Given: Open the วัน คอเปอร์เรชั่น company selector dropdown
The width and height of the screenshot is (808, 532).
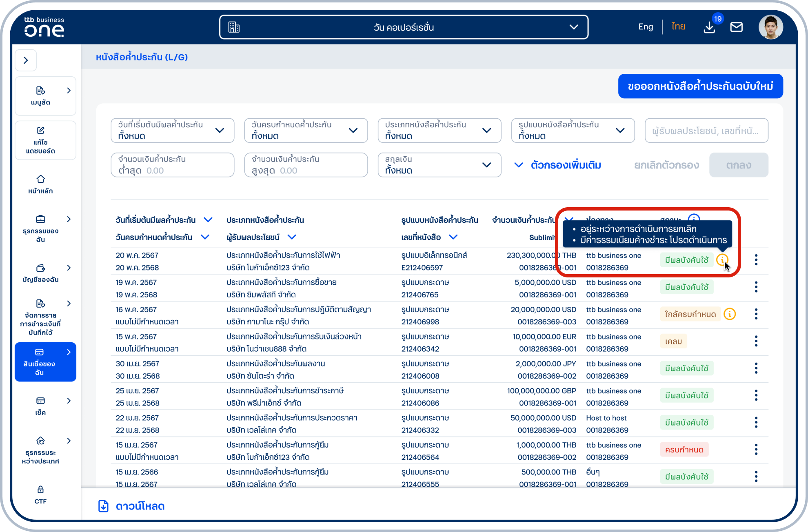Looking at the screenshot, I should (x=404, y=27).
